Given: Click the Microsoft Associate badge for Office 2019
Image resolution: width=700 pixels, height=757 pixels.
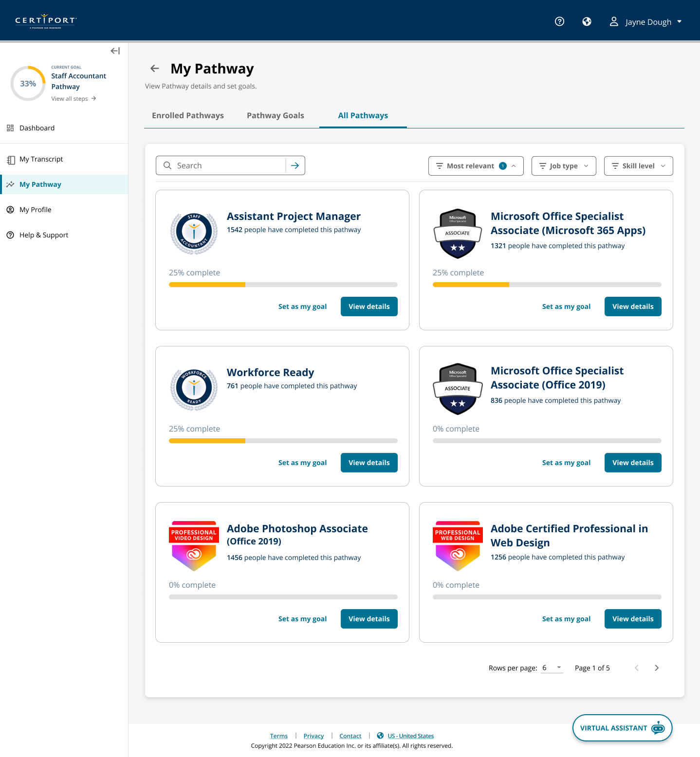Looking at the screenshot, I should (x=458, y=389).
